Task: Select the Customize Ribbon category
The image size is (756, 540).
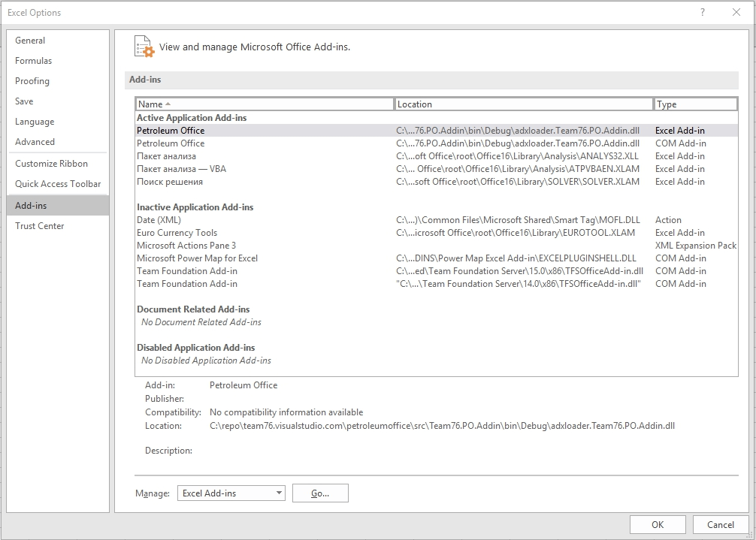Action: coord(51,164)
